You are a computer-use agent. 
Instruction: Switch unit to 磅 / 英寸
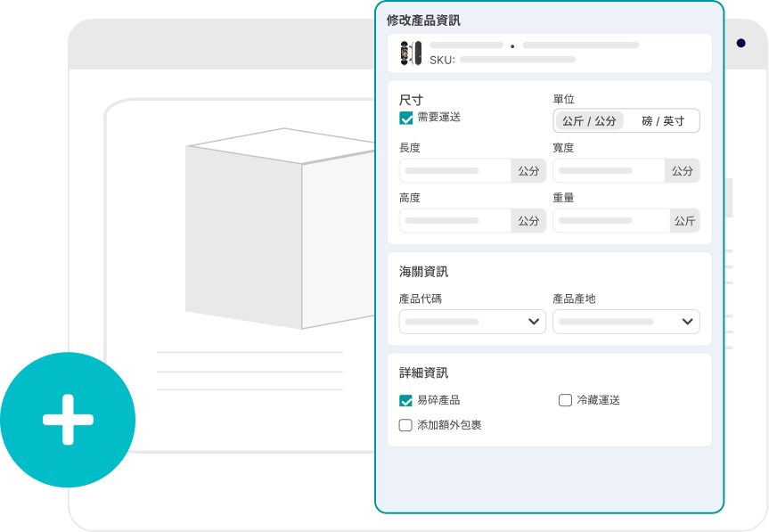[x=661, y=120]
